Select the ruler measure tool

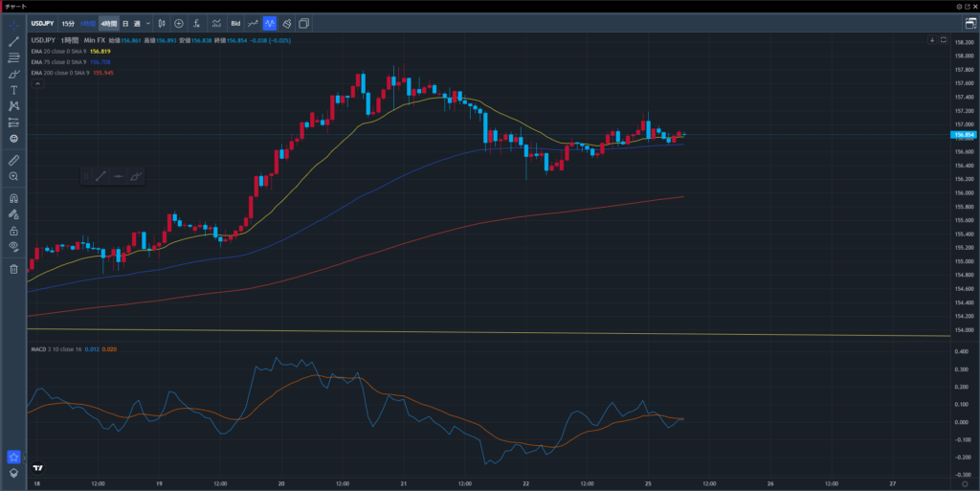coord(13,160)
